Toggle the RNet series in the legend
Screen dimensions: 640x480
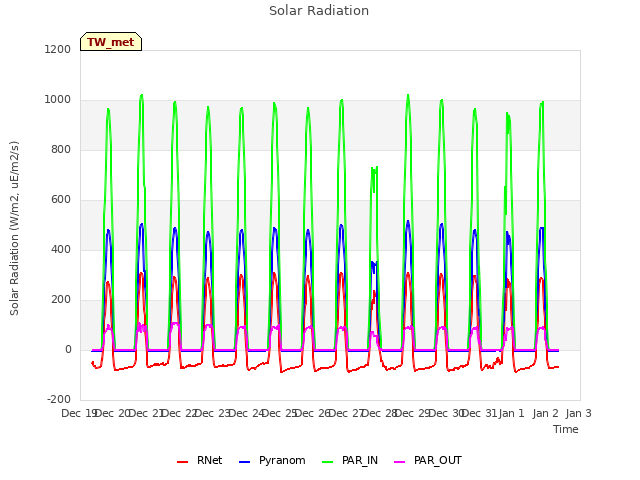pos(200,460)
